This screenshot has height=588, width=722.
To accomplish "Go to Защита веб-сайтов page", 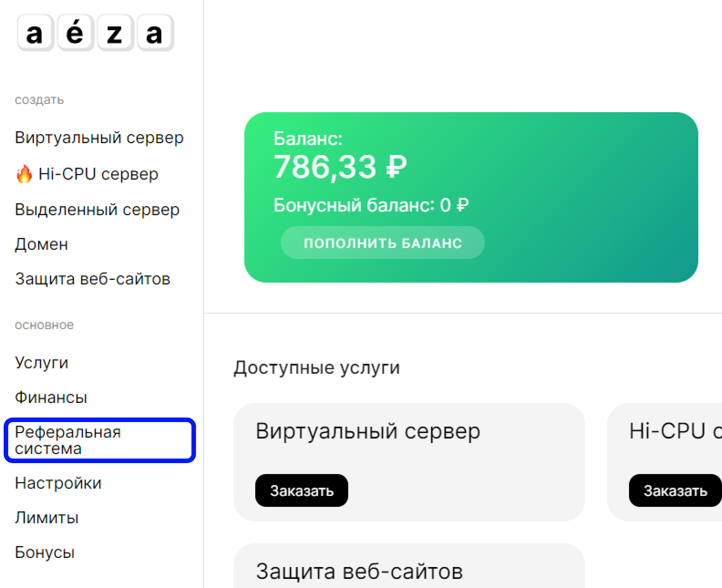I will pos(93,279).
